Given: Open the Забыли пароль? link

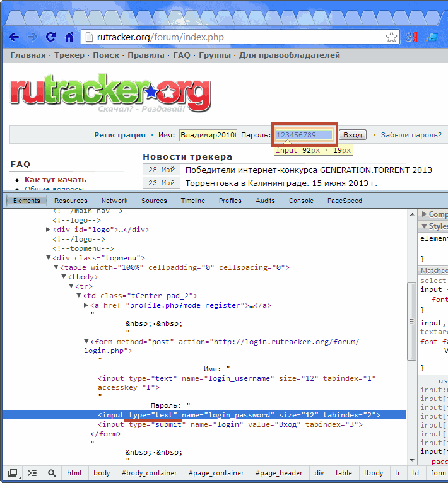Looking at the screenshot, I should (411, 135).
